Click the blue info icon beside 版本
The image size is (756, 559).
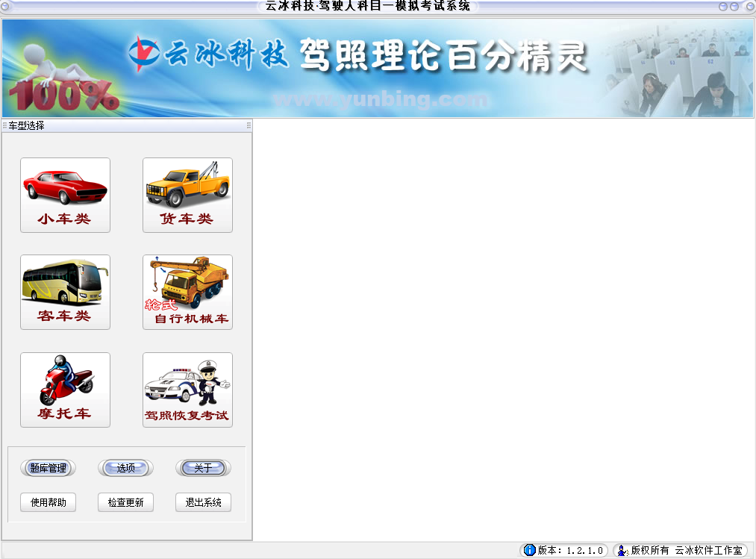click(x=529, y=550)
